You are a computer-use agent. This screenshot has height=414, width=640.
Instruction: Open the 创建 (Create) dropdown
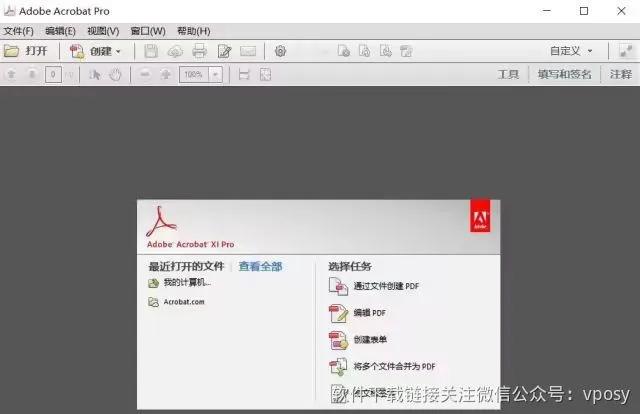click(x=96, y=51)
